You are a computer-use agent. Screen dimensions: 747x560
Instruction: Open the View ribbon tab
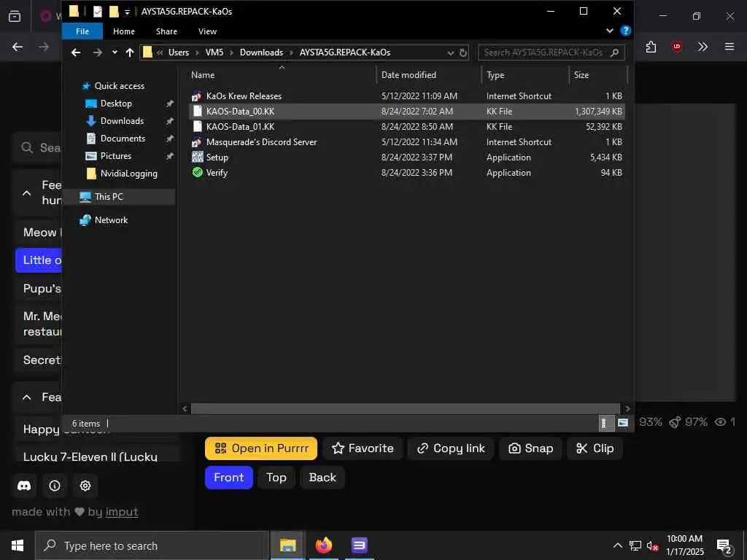click(207, 31)
